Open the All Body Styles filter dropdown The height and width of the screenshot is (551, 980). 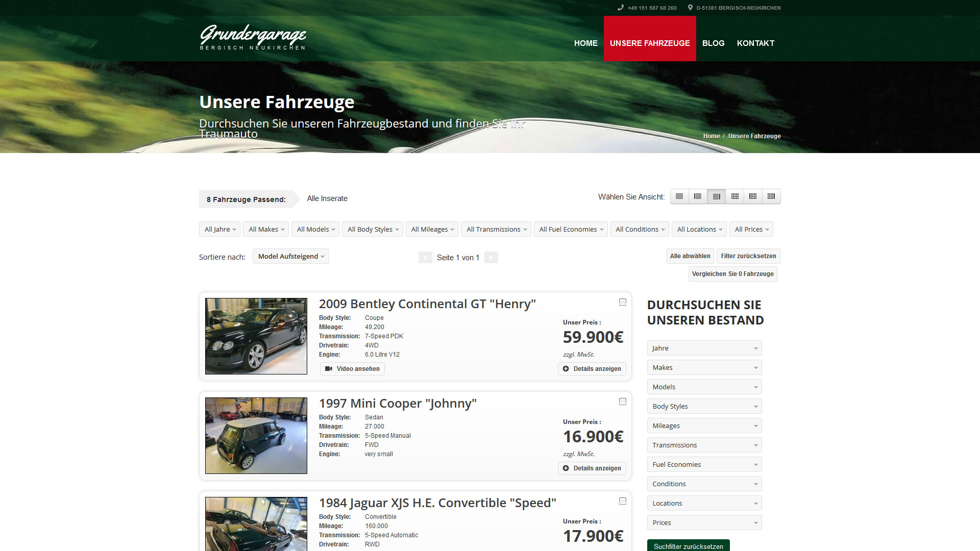tap(373, 229)
